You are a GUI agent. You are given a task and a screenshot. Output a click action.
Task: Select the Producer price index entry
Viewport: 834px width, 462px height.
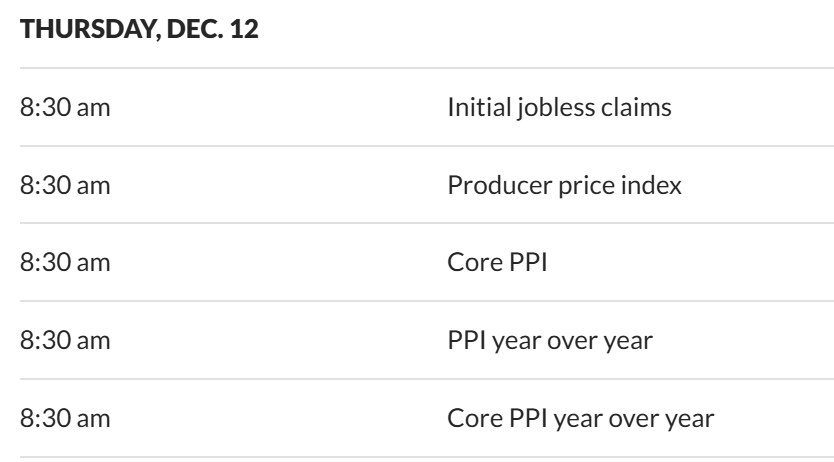[565, 185]
